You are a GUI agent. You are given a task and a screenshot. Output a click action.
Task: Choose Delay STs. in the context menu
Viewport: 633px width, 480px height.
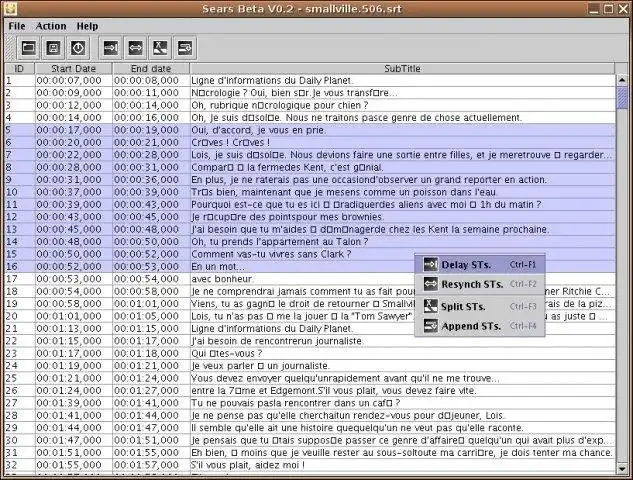480,265
